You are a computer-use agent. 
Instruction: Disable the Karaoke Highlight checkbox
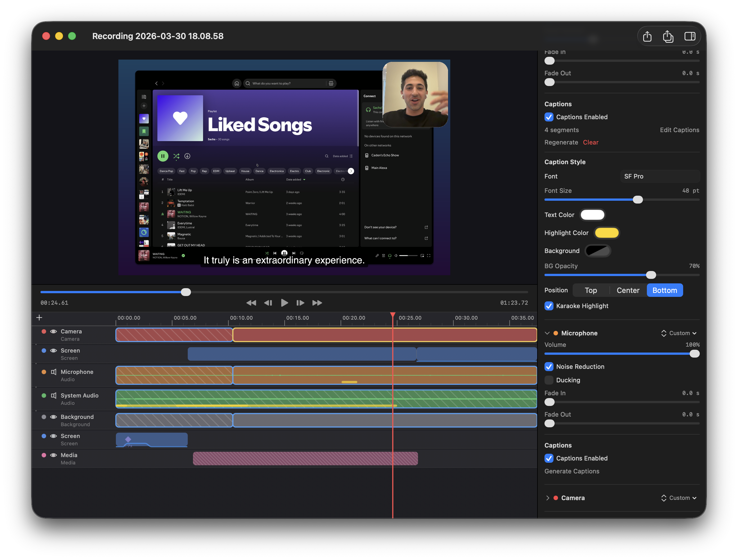[x=549, y=306]
